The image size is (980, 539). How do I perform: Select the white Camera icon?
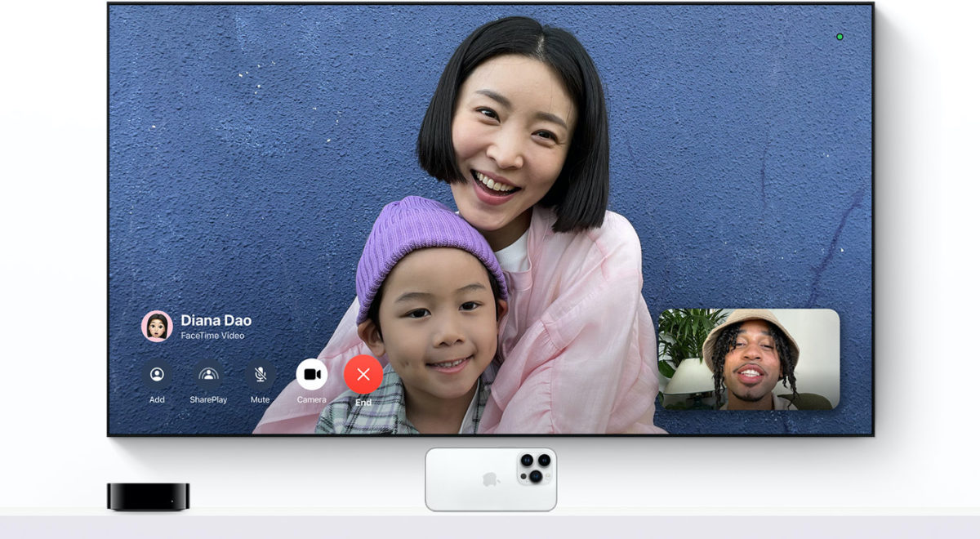click(311, 374)
